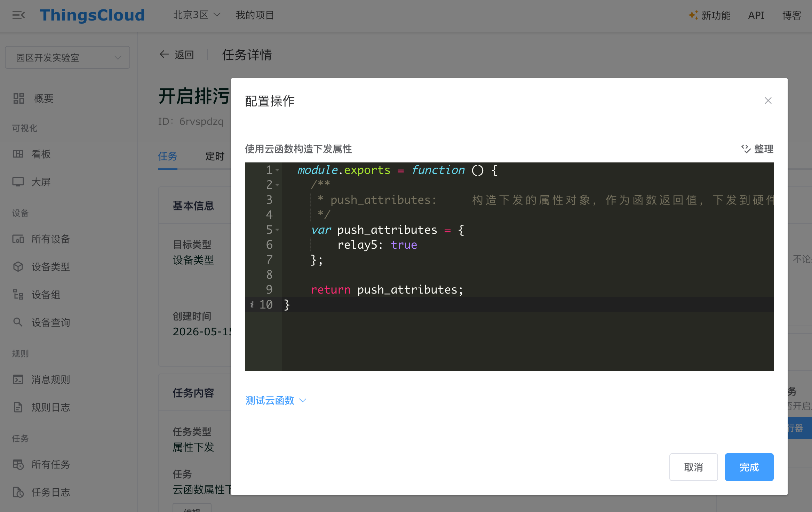Click the 概要 dashboard icon

[18, 98]
